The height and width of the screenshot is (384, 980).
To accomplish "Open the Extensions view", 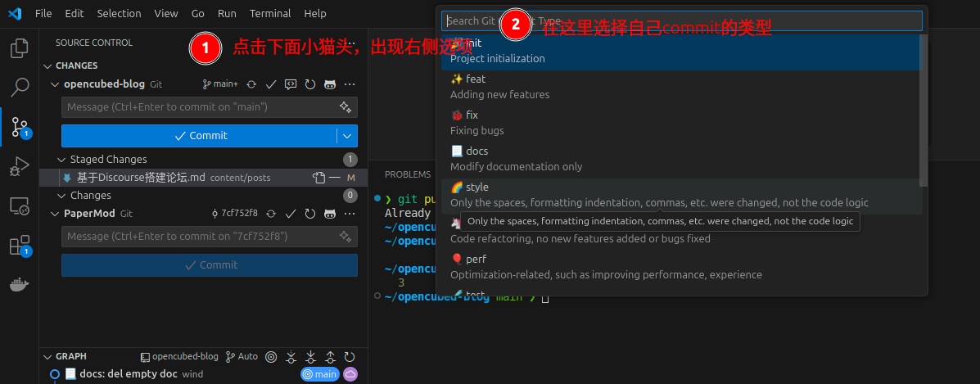I will [x=19, y=245].
